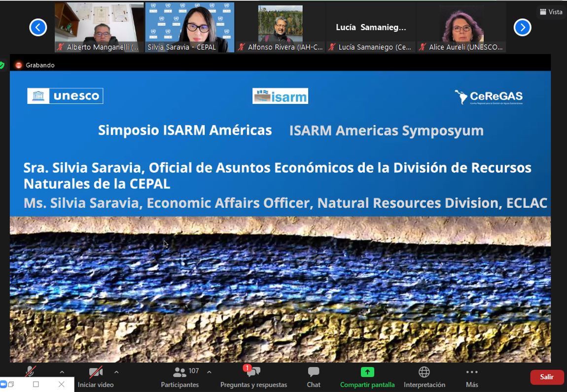The width and height of the screenshot is (567, 392).
Task: Select Alberto Manganelli video thumbnail
Action: tap(99, 28)
